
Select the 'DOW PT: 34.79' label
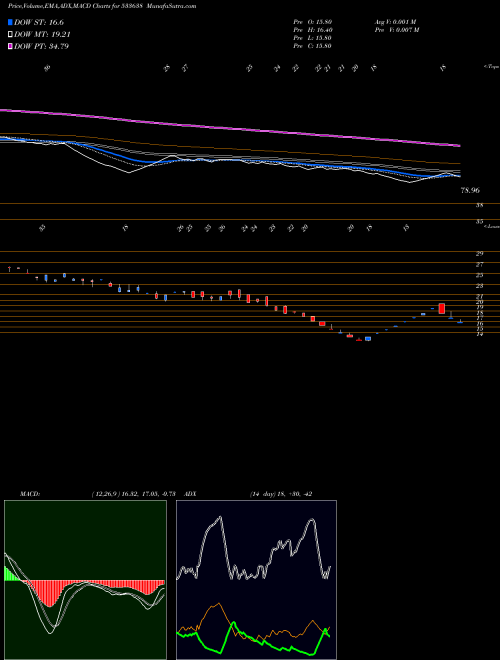41,46
